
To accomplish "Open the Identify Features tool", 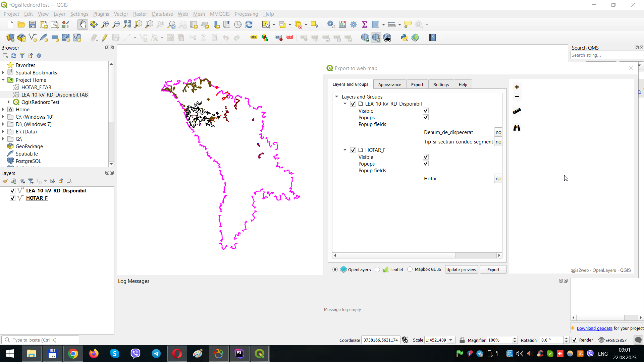I will pyautogui.click(x=331, y=24).
